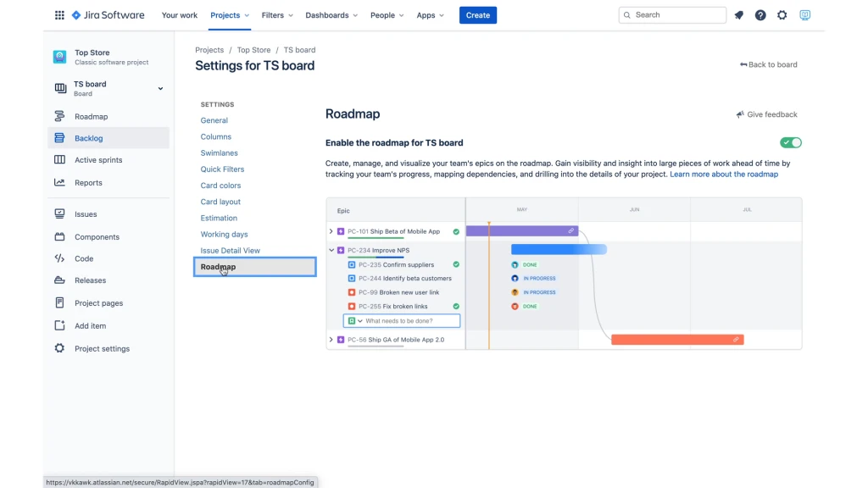Select the Roadmap settings tab
868x488 pixels.
254,267
